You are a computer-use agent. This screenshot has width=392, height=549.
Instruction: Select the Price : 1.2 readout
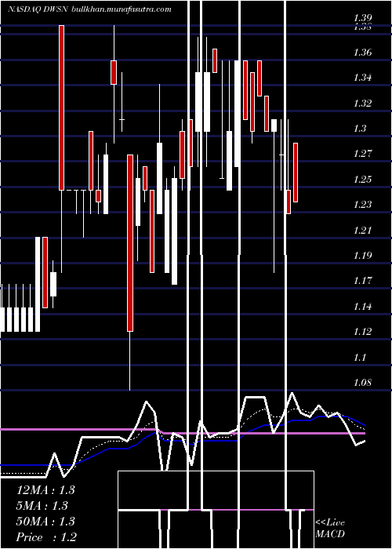(x=46, y=537)
